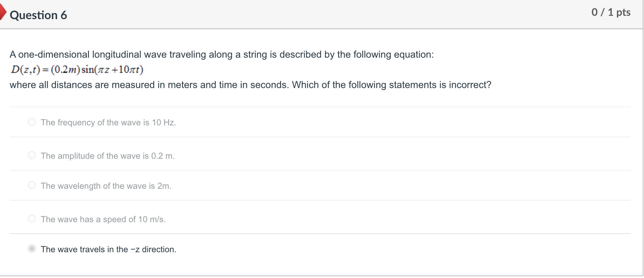The image size is (644, 278).
Task: Click the answer text amplitude of the wave
Action: [x=107, y=155]
